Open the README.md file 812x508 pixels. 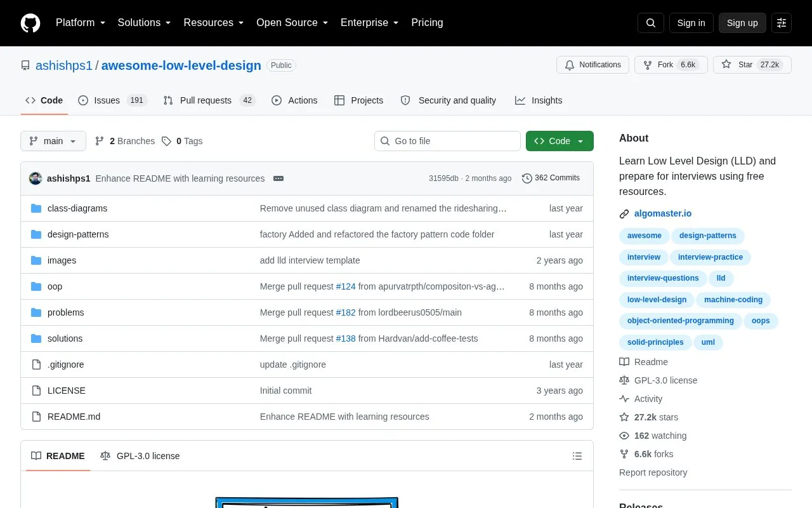pos(74,417)
